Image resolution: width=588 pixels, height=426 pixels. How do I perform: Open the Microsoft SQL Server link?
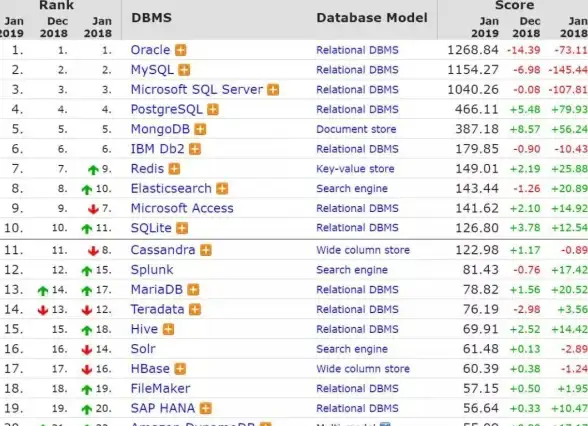[197, 90]
